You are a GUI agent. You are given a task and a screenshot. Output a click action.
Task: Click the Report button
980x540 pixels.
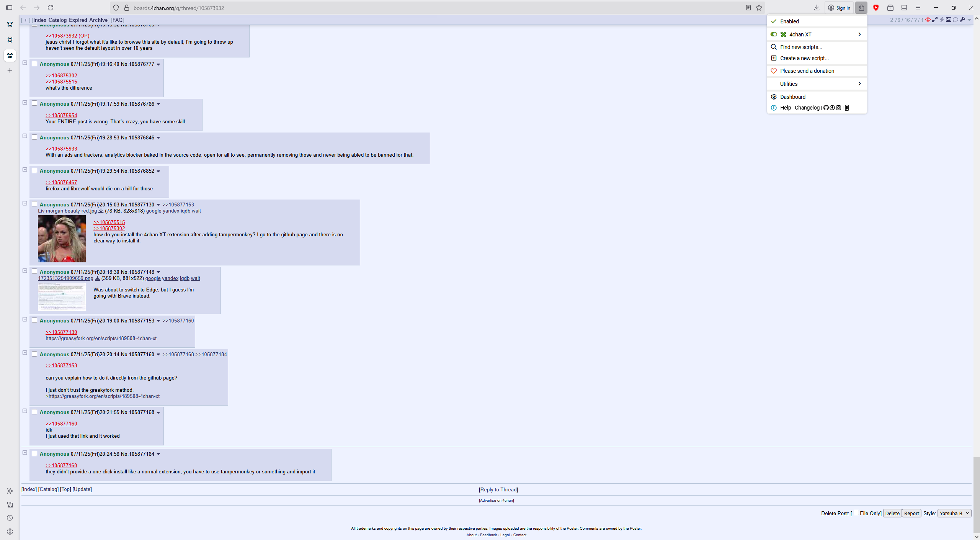(911, 513)
